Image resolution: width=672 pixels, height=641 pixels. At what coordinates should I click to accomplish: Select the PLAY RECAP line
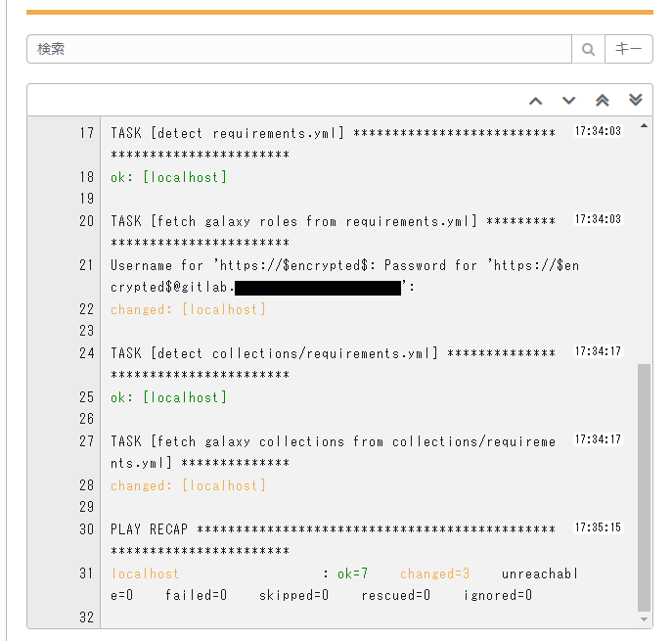point(333,540)
